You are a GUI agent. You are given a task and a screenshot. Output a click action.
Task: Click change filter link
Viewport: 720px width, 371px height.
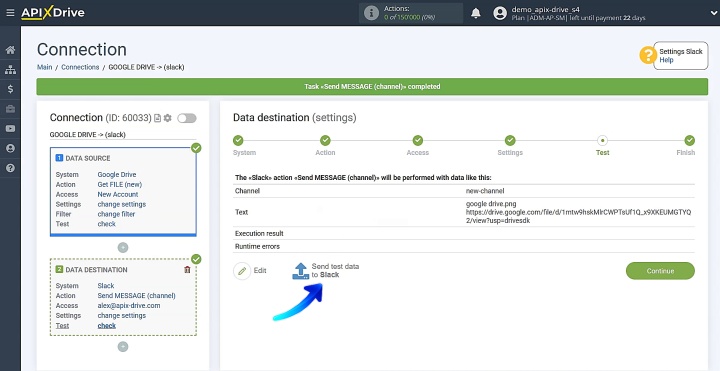coord(116,214)
